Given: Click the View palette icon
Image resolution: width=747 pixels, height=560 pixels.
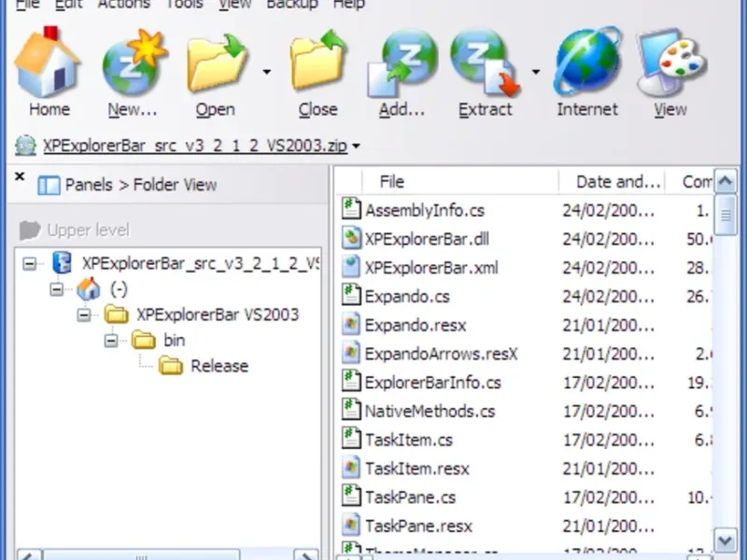Looking at the screenshot, I should click(671, 63).
